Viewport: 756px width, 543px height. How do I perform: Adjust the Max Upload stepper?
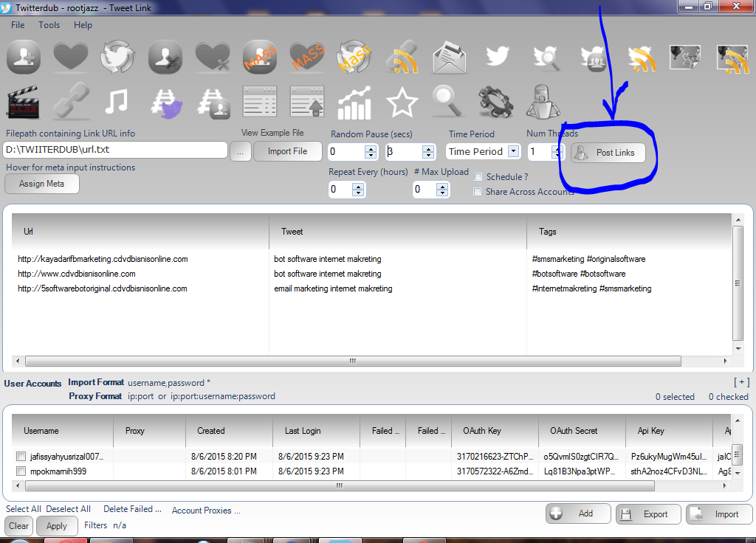click(x=442, y=190)
